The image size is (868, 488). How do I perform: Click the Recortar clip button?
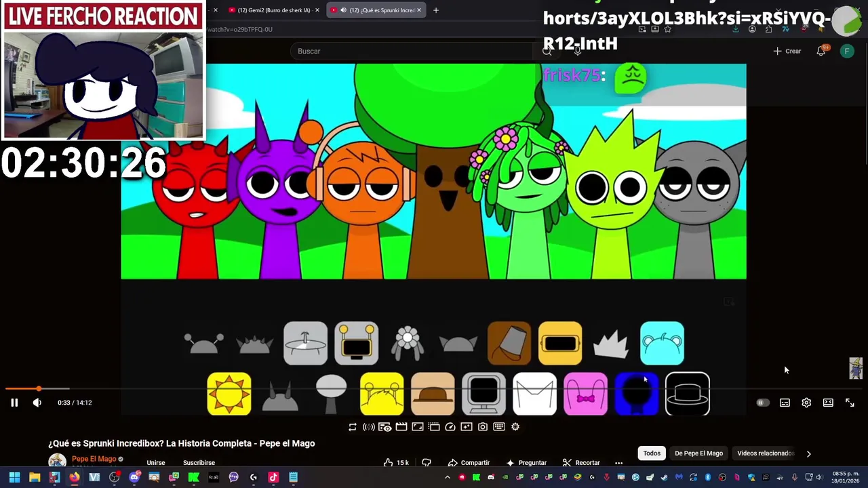tap(581, 462)
